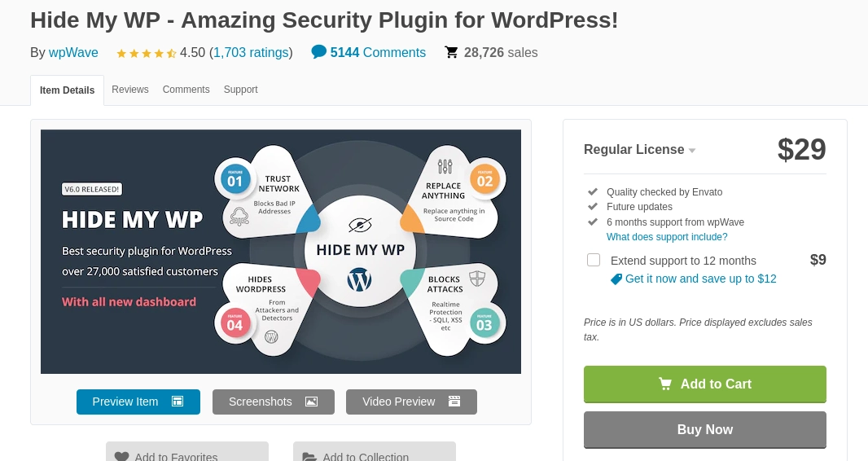Open 'What does support include?' link
This screenshot has height=461, width=868.
tap(667, 237)
